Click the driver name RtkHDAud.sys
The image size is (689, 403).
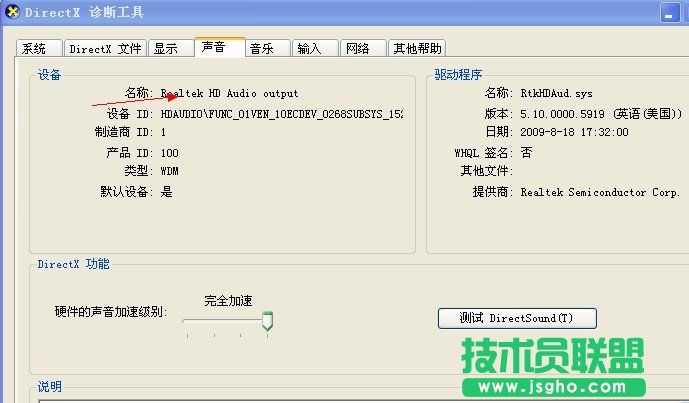pos(556,93)
